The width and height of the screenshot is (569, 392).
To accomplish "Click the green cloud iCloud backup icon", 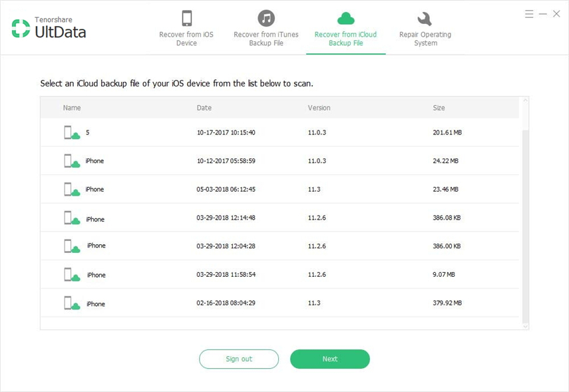I will (x=345, y=18).
